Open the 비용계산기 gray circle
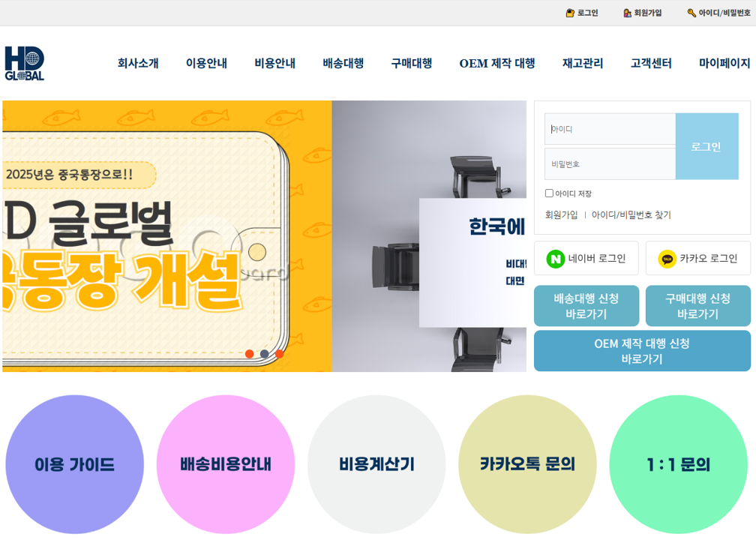The height and width of the screenshot is (540, 756). coord(376,464)
